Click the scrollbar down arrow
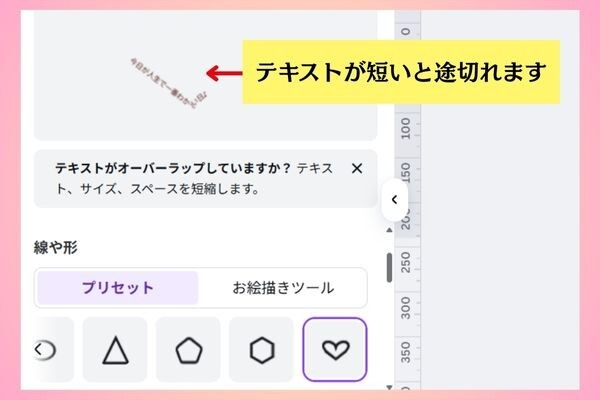The height and width of the screenshot is (400, 600). click(389, 387)
